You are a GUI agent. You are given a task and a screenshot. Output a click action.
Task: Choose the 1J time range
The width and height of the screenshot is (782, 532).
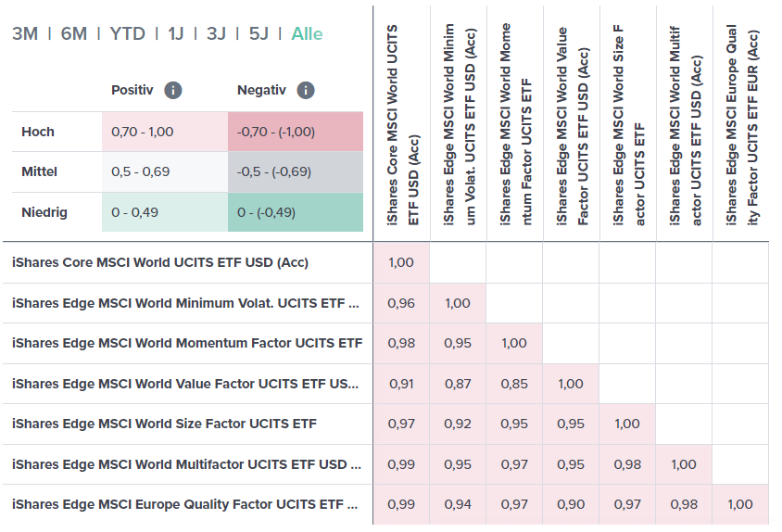point(176,34)
